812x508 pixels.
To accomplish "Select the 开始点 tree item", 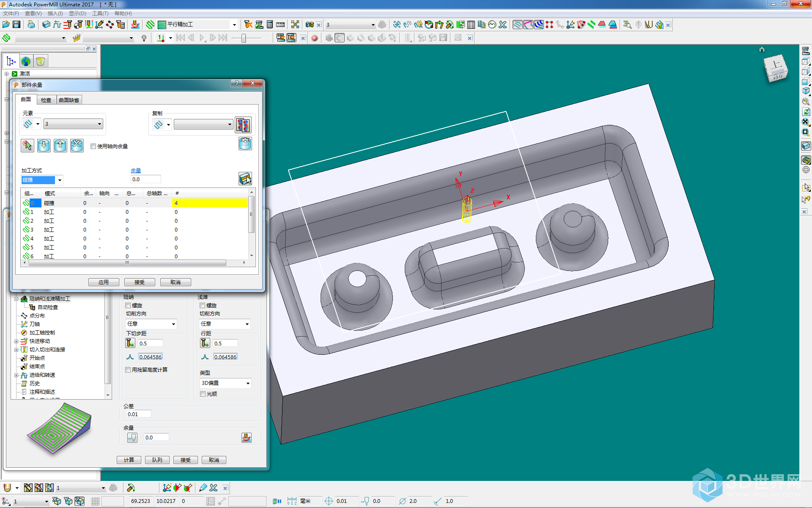I will coord(37,358).
